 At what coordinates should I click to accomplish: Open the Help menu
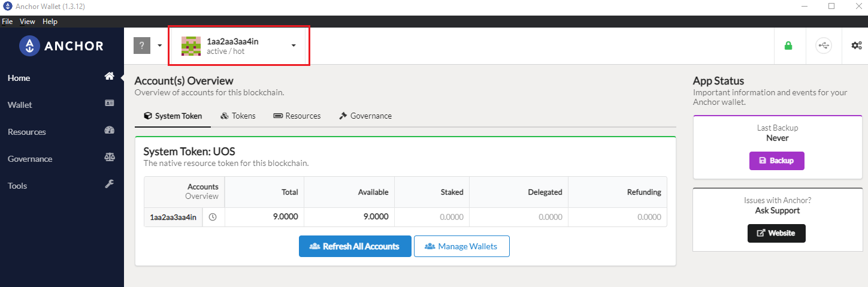click(x=50, y=22)
